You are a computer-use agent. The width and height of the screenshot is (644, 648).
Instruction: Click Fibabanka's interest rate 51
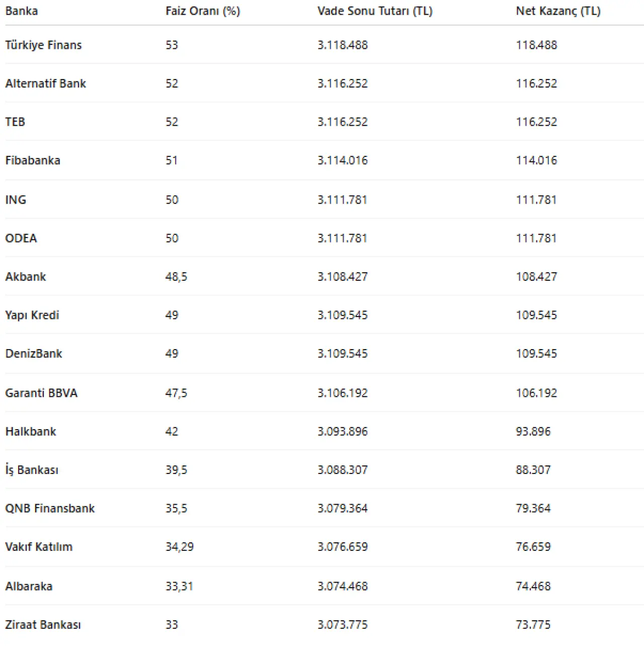(172, 160)
